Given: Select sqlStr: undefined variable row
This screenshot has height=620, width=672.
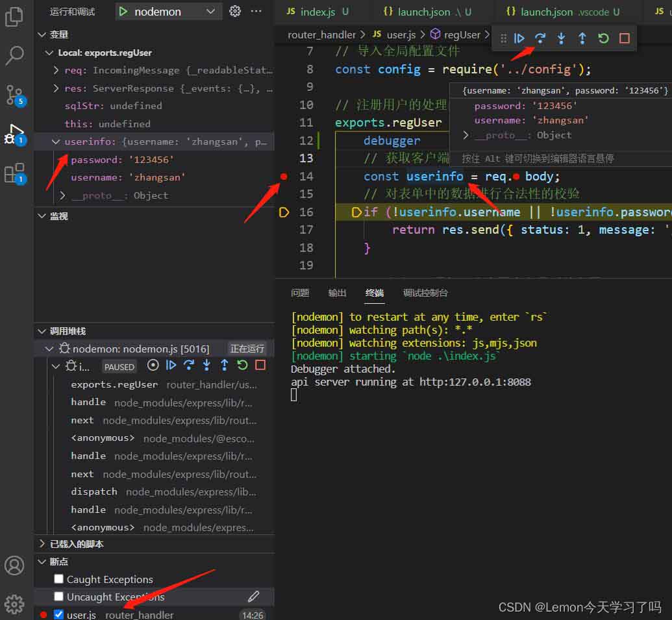Looking at the screenshot, I should [155, 106].
